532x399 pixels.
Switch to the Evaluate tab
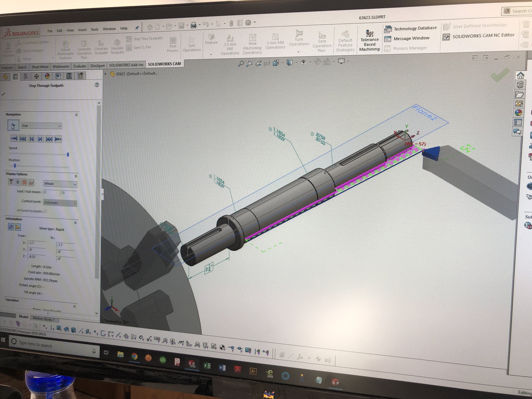80,66
